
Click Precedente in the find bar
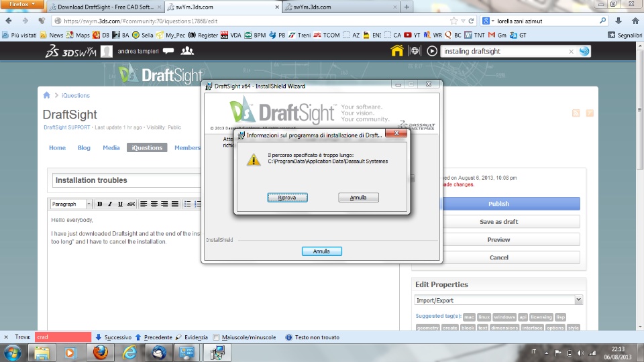154,337
